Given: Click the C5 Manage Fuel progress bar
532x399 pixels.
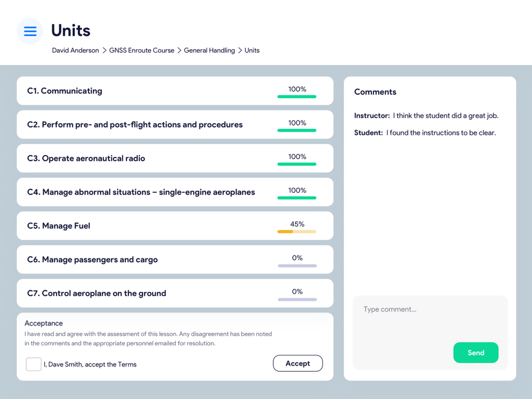Looking at the screenshot, I should (x=297, y=231).
